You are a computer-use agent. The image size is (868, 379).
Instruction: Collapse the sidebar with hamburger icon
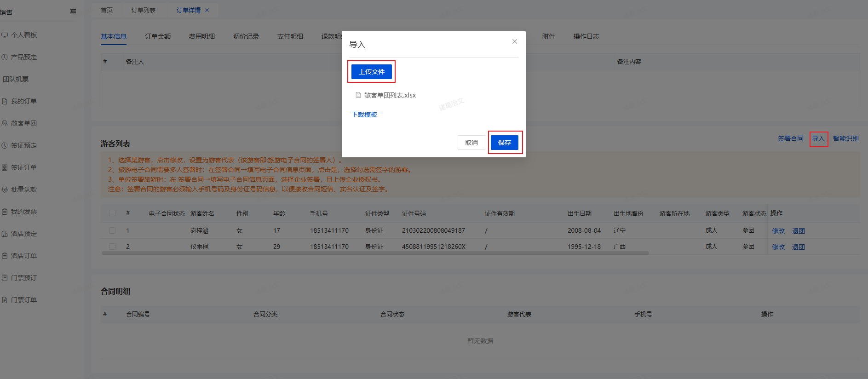[x=73, y=11]
